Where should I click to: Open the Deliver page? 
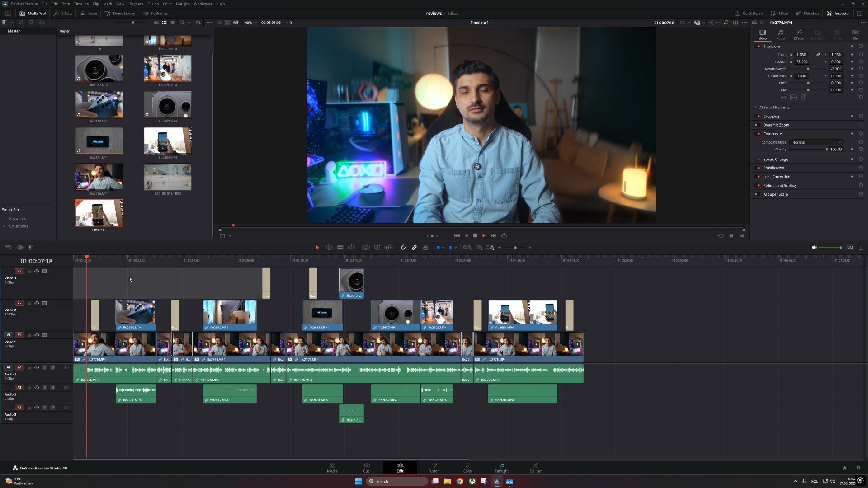(x=535, y=468)
